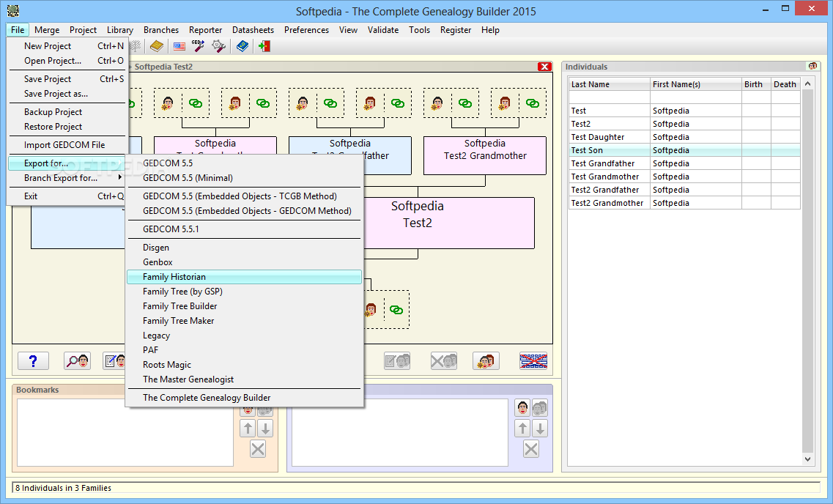This screenshot has height=504, width=833.
Task: Click the Test2 Grandmother box in tree
Action: pyautogui.click(x=485, y=155)
